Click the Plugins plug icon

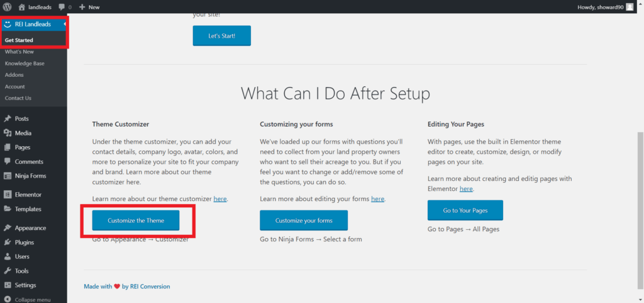click(8, 242)
